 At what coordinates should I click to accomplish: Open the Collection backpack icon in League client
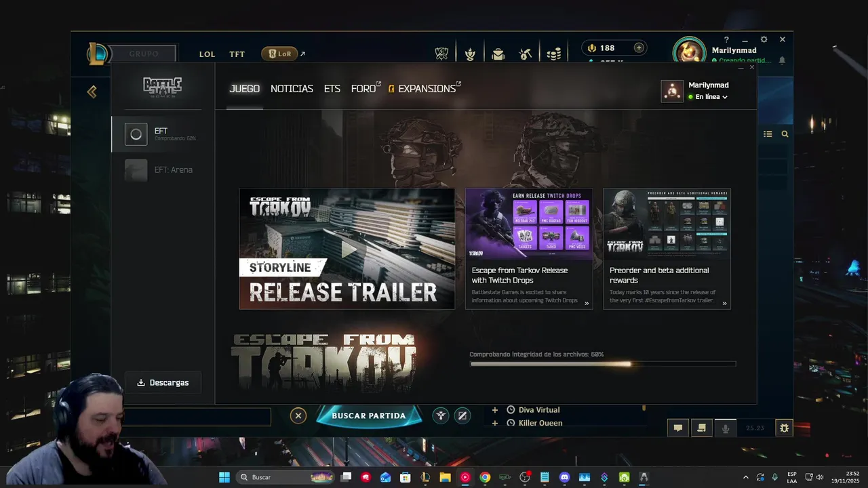click(x=498, y=54)
